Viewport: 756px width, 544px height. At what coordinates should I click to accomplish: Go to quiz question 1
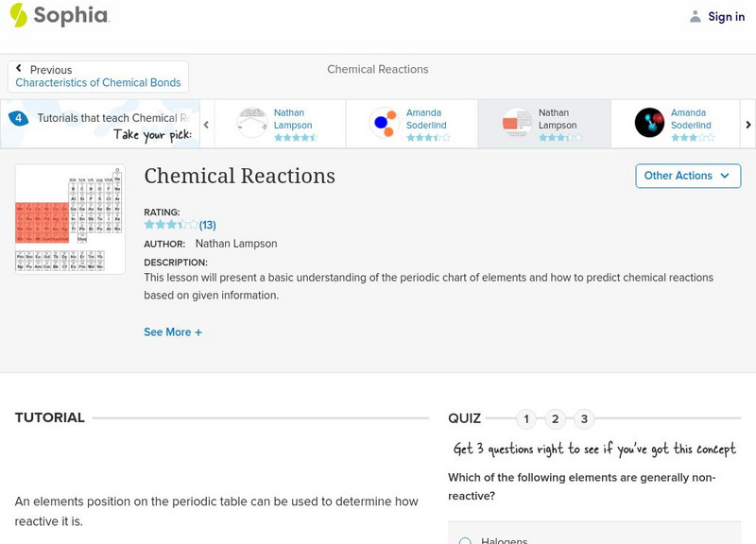(526, 418)
